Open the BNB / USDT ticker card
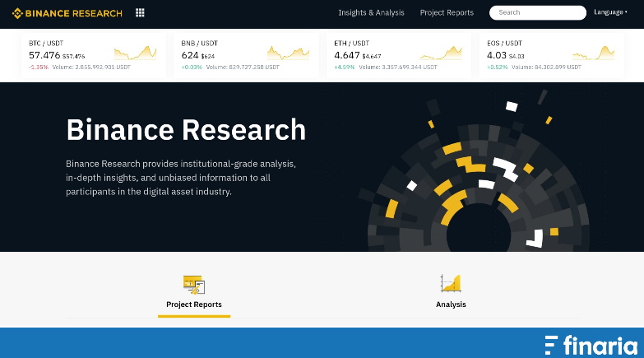Viewport: 644px width, 358px height. 247,55
